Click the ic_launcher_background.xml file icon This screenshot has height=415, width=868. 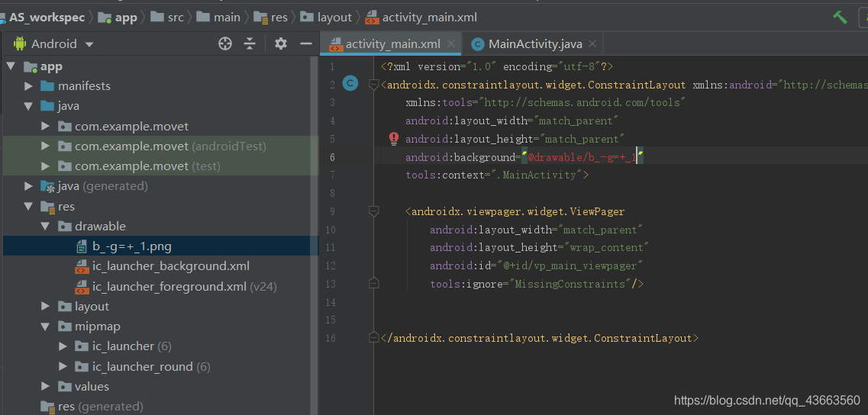click(82, 267)
